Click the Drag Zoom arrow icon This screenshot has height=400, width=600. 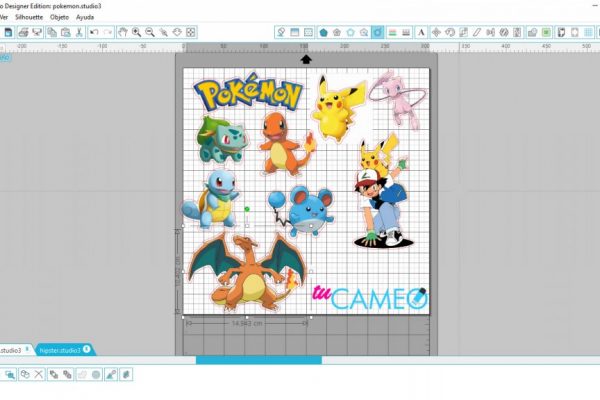[177, 32]
